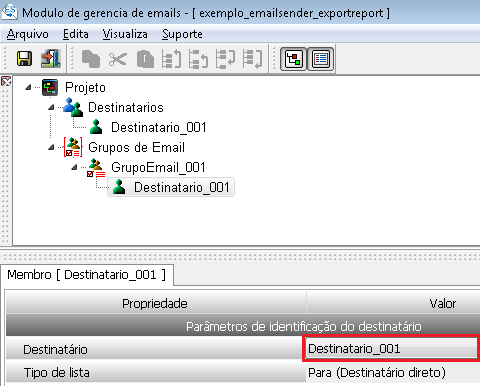This screenshot has height=386, width=481.
Task: Click the exit door toolbar icon
Action: [51, 59]
